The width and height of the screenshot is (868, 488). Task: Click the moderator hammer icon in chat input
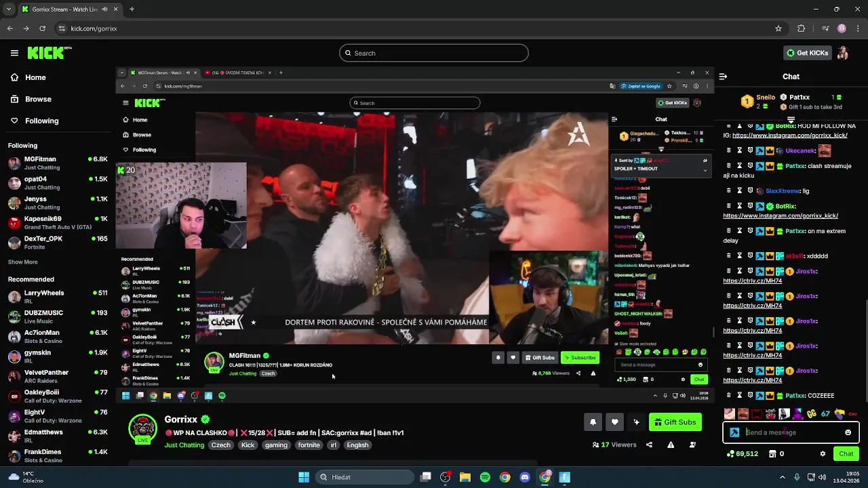pos(734,432)
